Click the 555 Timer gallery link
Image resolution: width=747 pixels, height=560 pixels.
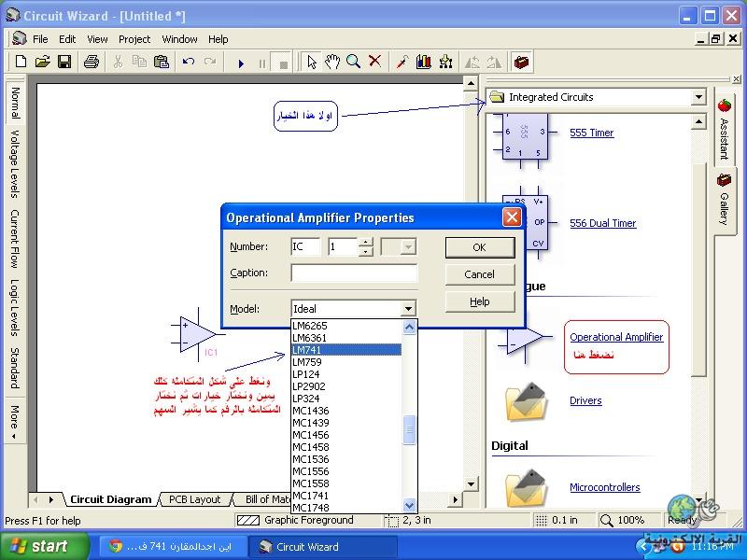coord(592,133)
